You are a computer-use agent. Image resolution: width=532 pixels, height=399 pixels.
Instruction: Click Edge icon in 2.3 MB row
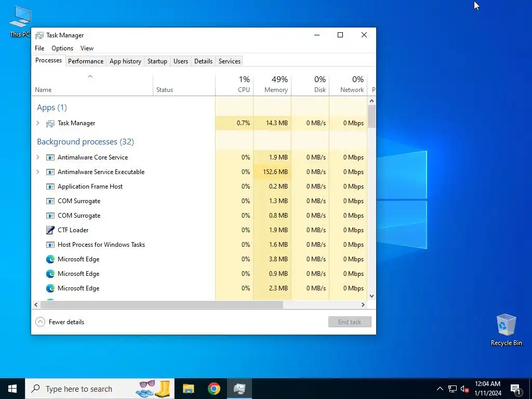50,288
